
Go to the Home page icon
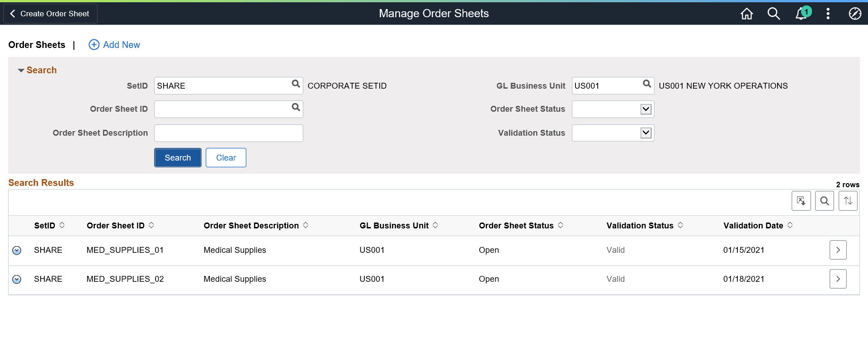point(747,14)
